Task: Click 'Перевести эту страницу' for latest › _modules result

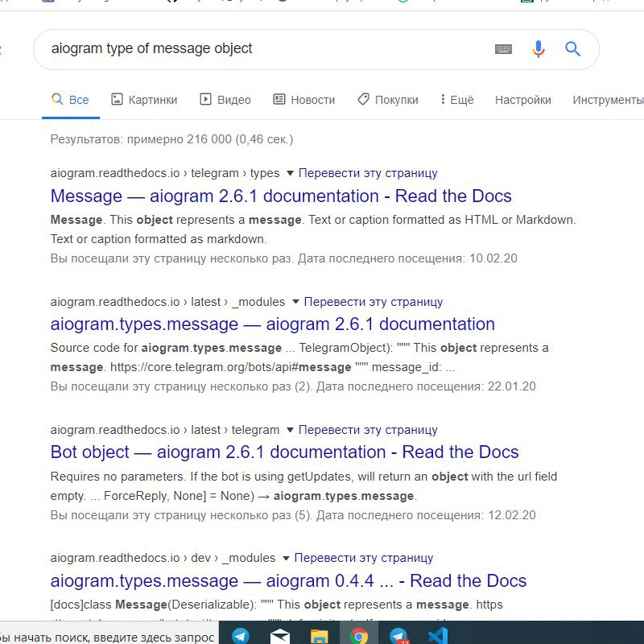Action: (x=374, y=302)
